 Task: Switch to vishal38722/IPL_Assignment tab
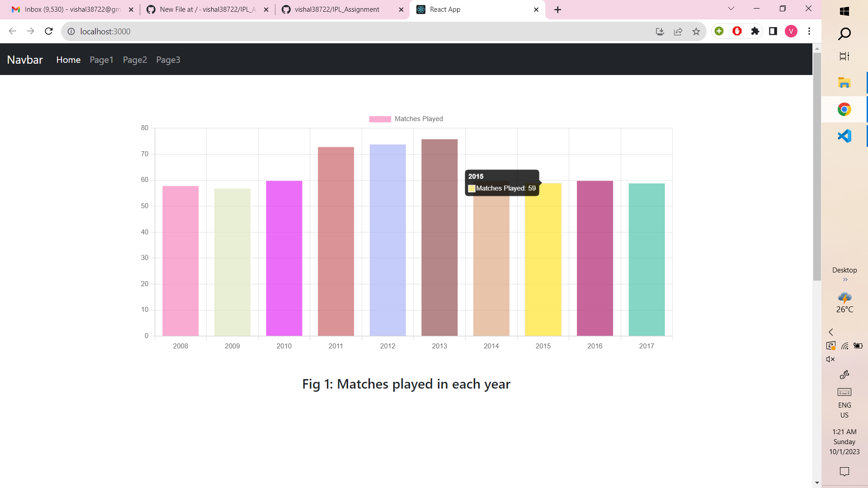(342, 9)
